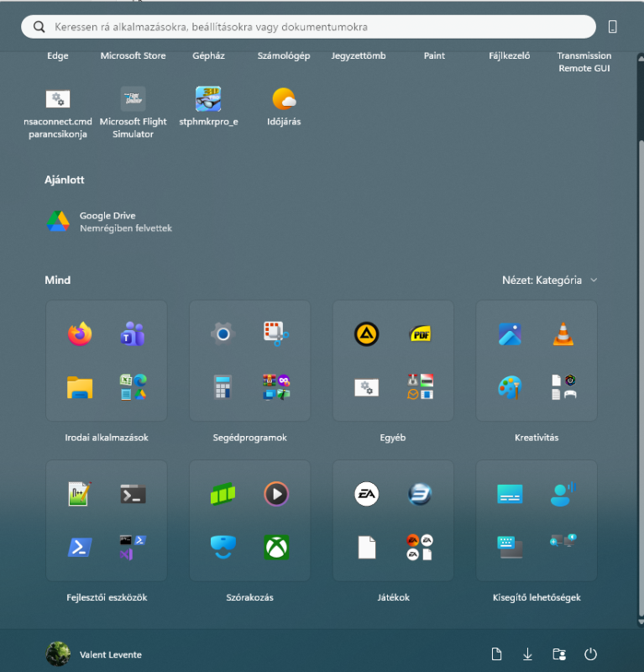Expand the Kreativitás more-apps cluster

tap(563, 387)
